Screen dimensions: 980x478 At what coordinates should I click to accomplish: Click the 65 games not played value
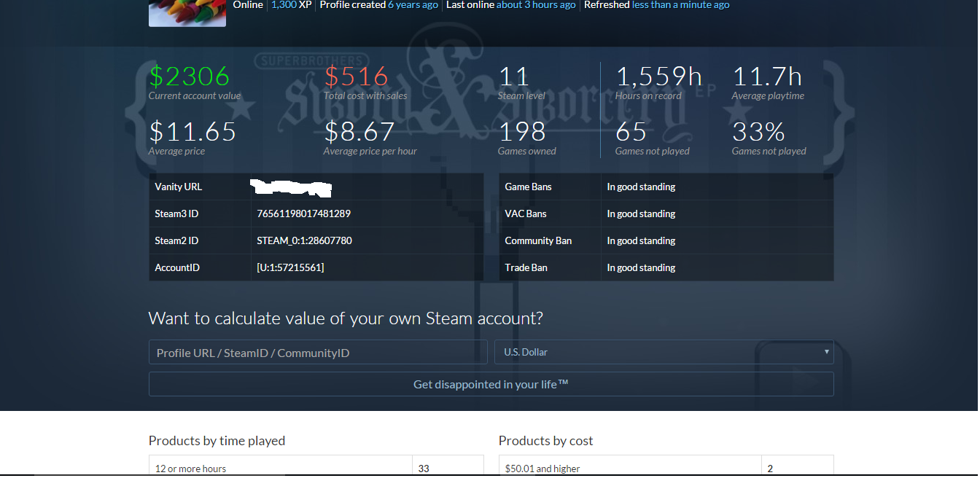[631, 132]
